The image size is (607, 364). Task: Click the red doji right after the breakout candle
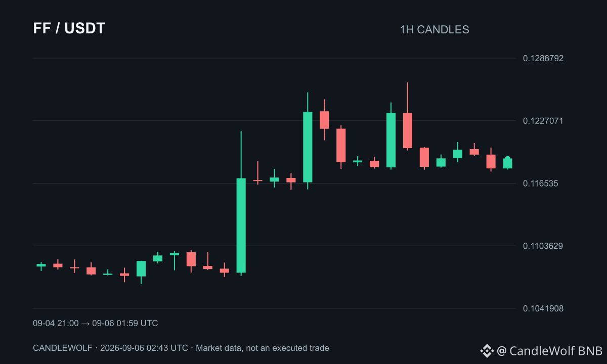(257, 180)
